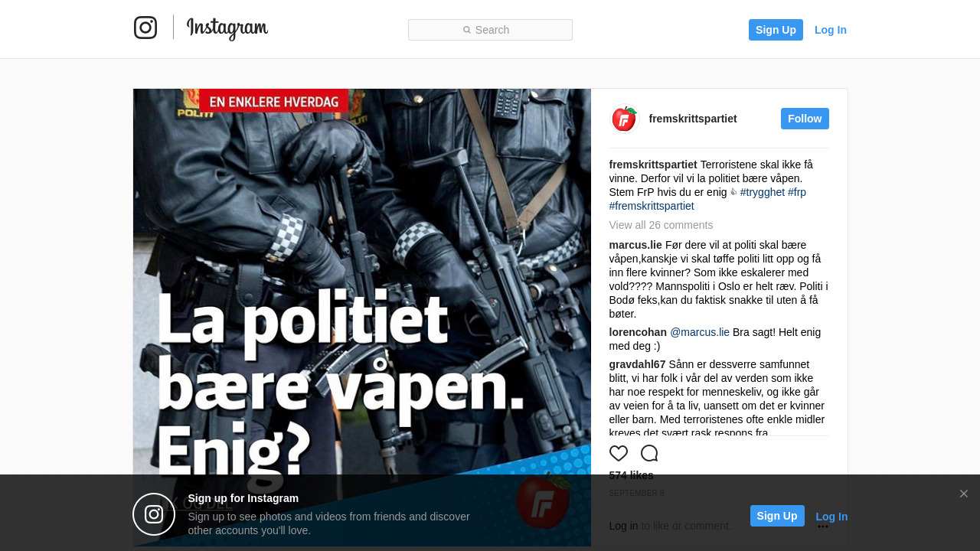Open the Instagram wordmark home link

(227, 28)
